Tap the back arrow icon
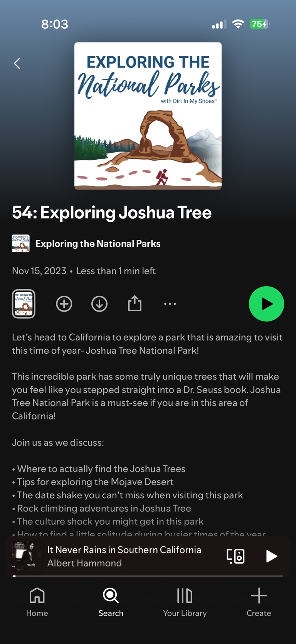296x644 pixels. [x=17, y=63]
